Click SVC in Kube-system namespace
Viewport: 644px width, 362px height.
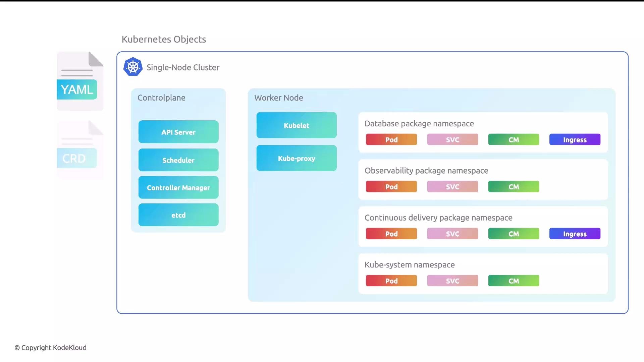tap(452, 281)
